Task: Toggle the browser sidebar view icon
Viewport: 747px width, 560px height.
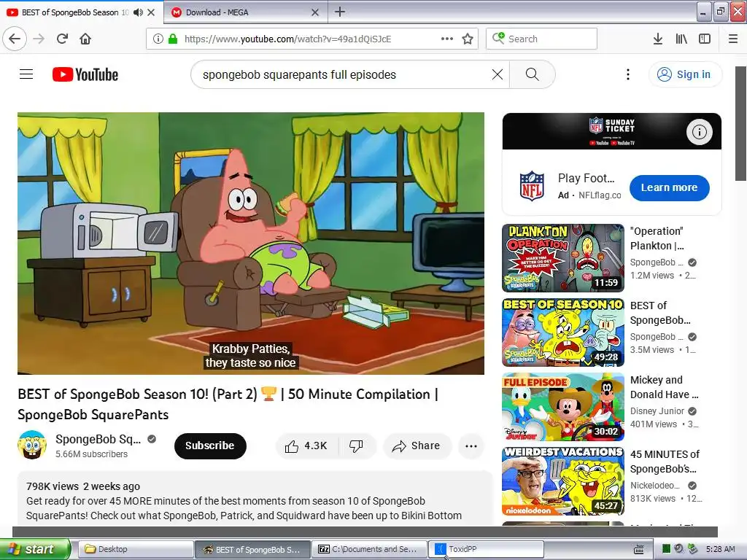Action: tap(705, 39)
